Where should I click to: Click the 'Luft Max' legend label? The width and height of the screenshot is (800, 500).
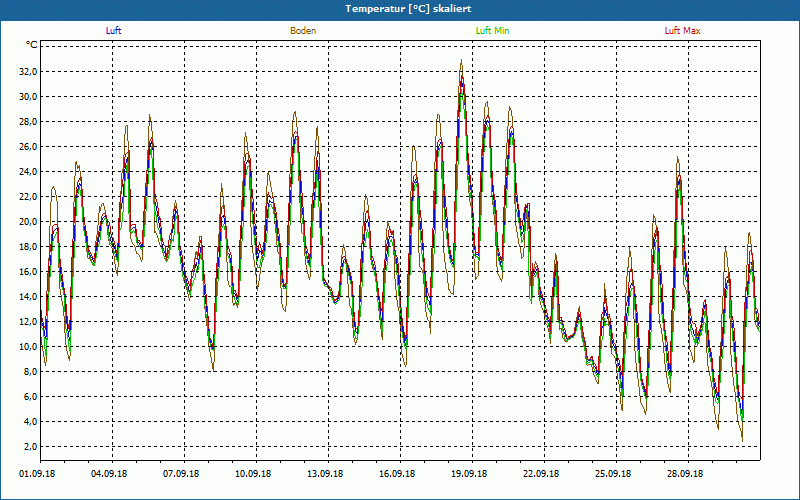682,31
